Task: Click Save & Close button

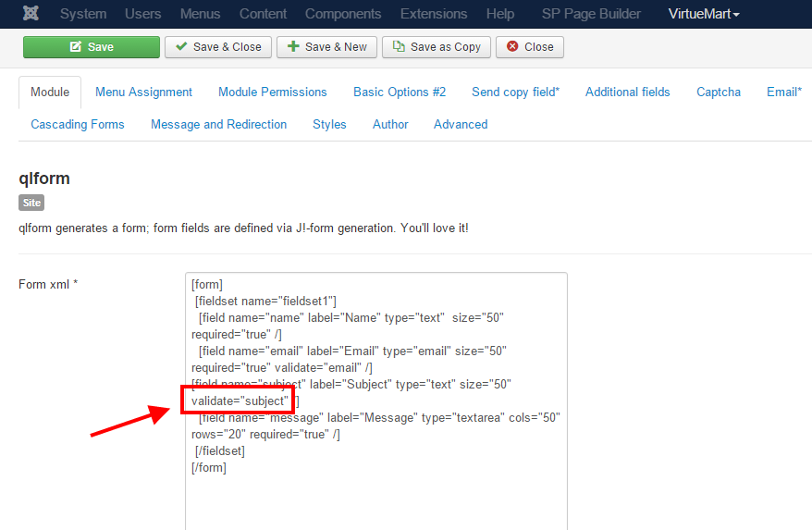Action: (217, 47)
